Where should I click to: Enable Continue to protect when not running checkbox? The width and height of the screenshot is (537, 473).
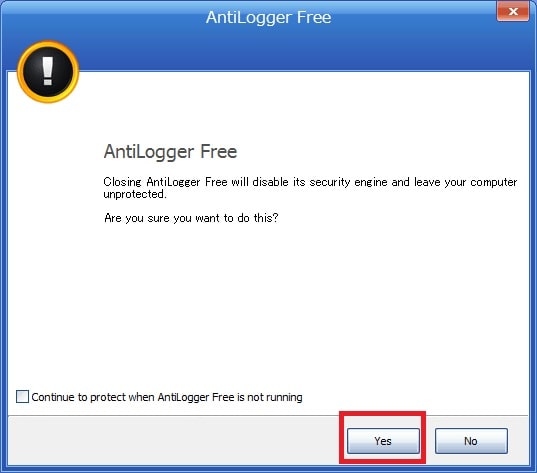[x=22, y=397]
